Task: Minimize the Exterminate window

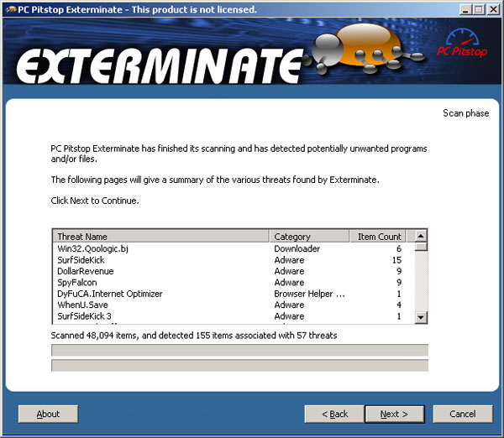Action: (465, 9)
